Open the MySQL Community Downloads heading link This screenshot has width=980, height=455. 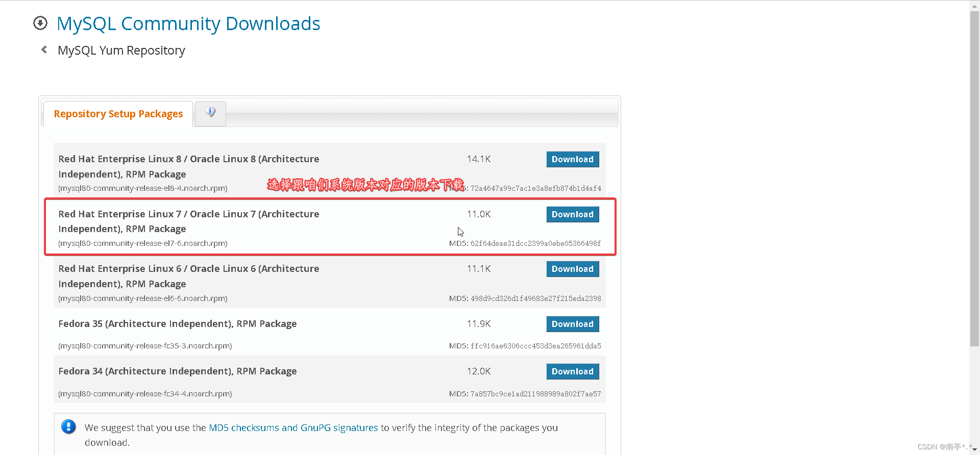pyautogui.click(x=188, y=23)
